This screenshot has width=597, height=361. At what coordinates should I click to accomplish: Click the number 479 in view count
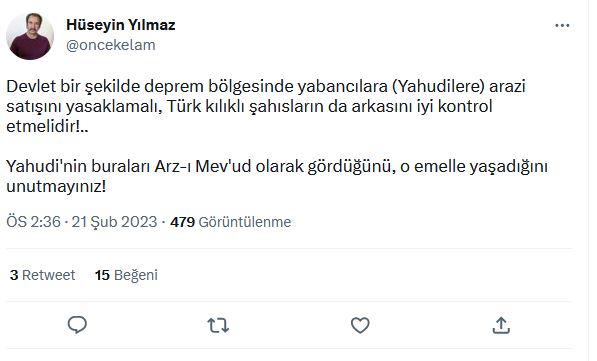pos(182,222)
